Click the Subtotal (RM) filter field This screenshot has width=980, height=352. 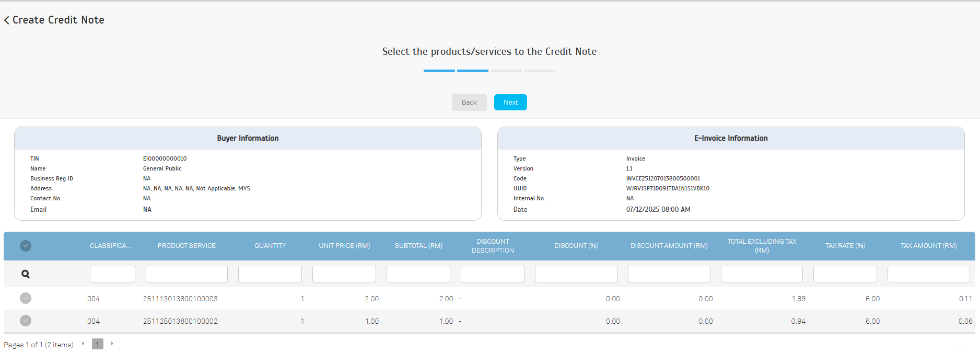[418, 274]
